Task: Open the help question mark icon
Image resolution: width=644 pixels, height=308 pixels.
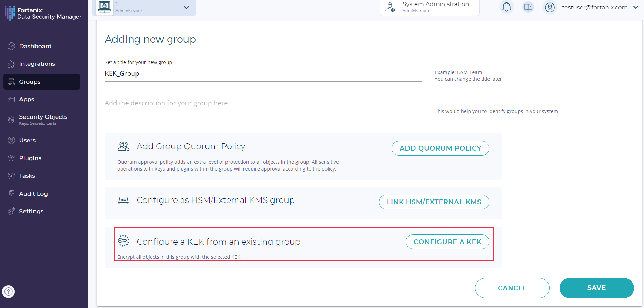Action: click(9, 291)
